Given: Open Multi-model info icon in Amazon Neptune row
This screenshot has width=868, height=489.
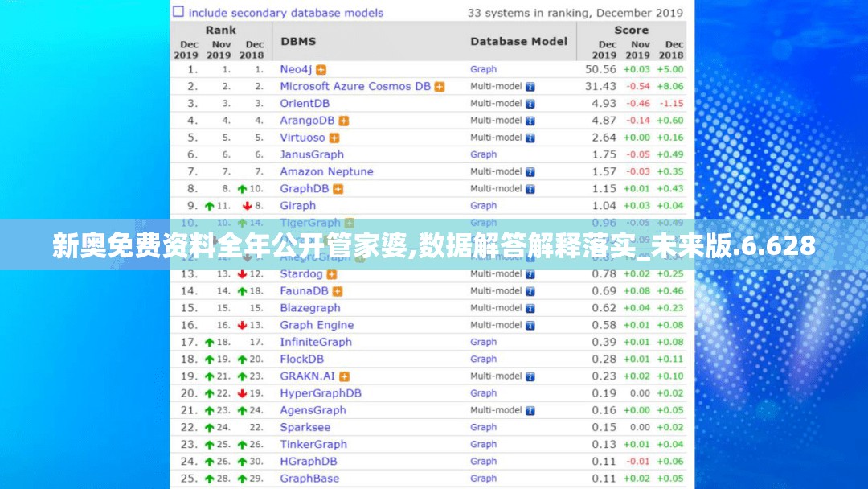Looking at the screenshot, I should [x=530, y=172].
